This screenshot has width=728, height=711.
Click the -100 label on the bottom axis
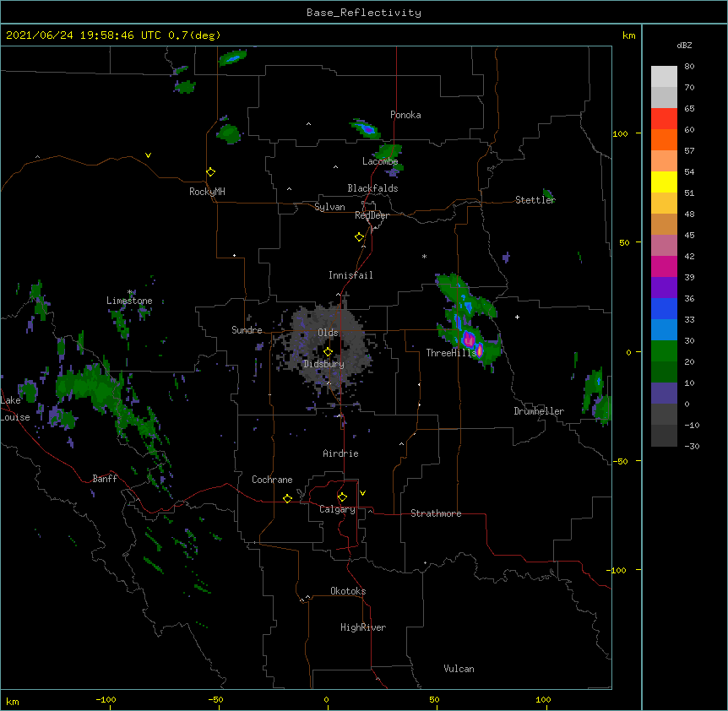[106, 699]
